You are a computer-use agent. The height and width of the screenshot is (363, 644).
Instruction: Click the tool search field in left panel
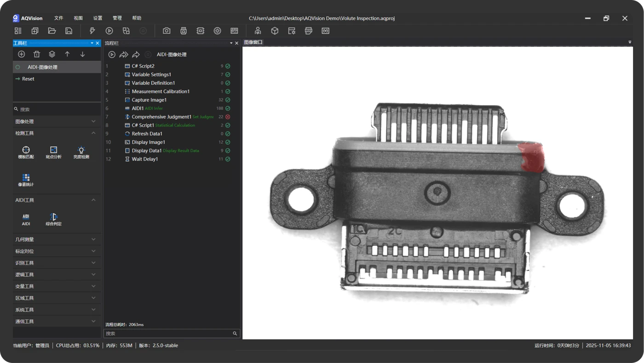tap(57, 109)
